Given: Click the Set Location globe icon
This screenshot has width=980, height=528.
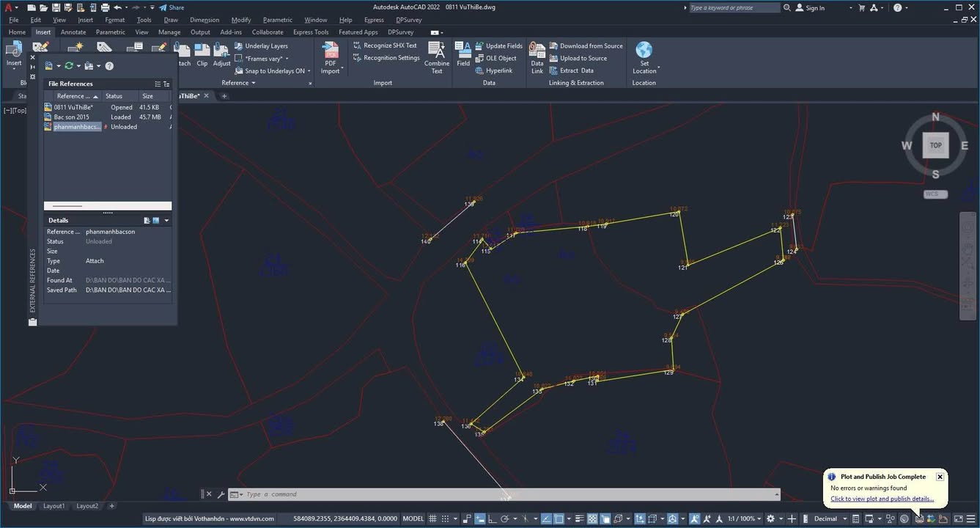Looking at the screenshot, I should point(644,51).
